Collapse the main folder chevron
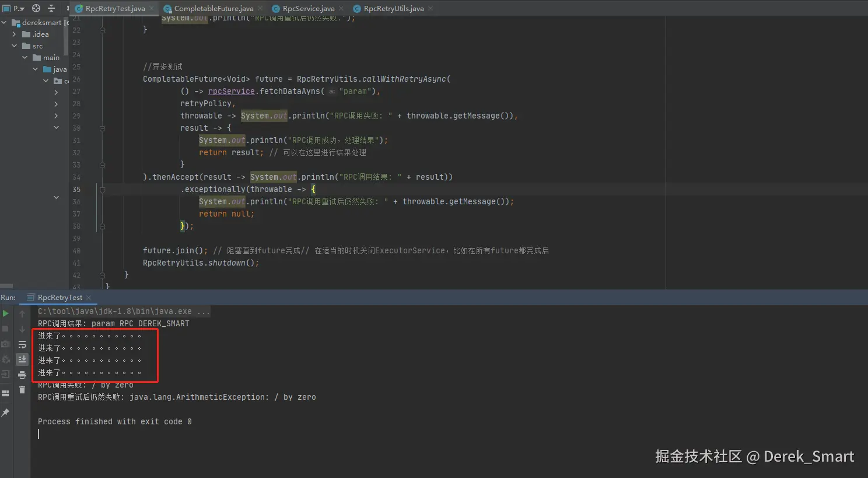 (25, 58)
